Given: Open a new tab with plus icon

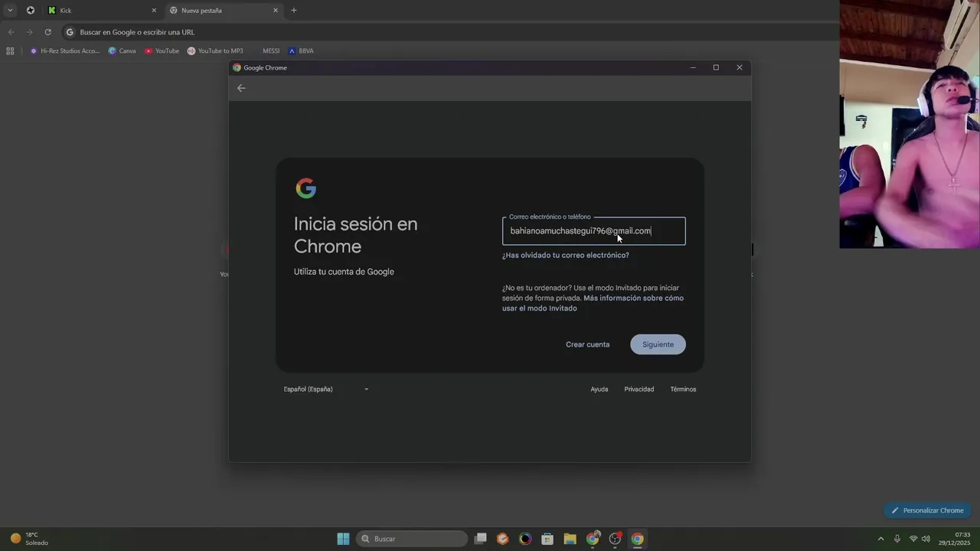Looking at the screenshot, I should point(294,10).
